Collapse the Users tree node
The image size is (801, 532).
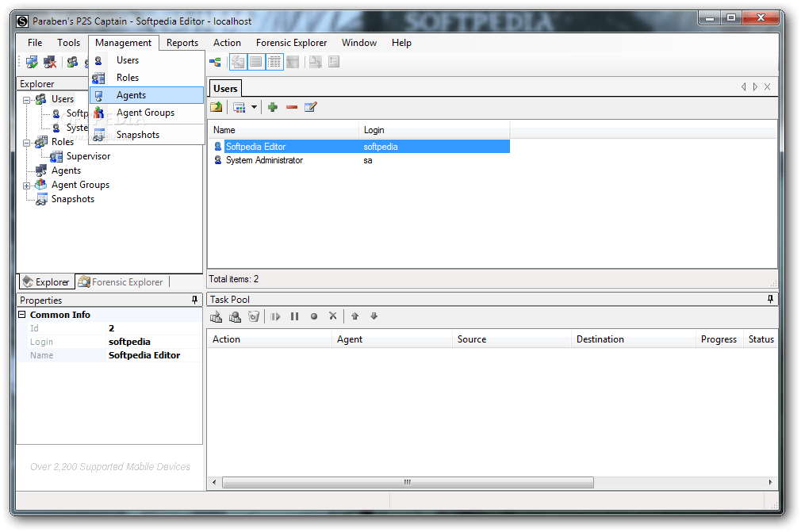(26, 100)
